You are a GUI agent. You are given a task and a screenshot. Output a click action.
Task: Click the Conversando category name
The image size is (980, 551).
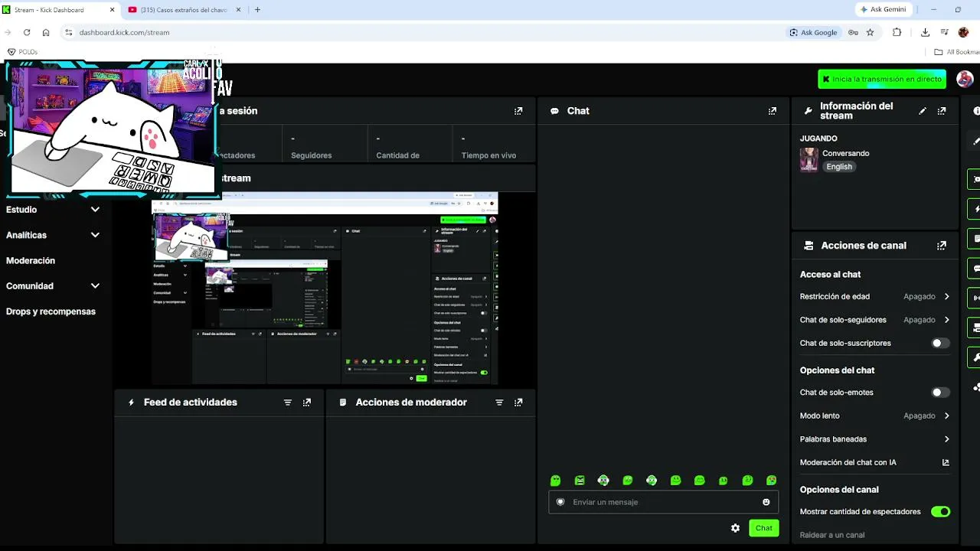[846, 153]
